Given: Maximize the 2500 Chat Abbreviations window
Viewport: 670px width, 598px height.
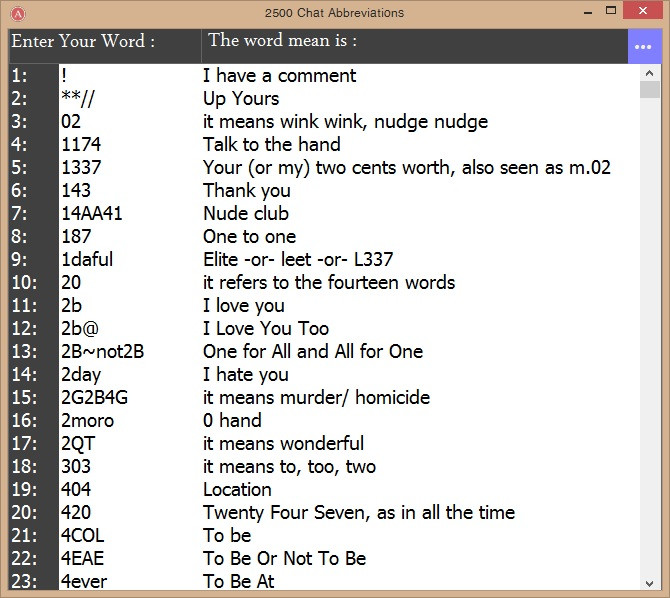Looking at the screenshot, I should click(x=611, y=11).
